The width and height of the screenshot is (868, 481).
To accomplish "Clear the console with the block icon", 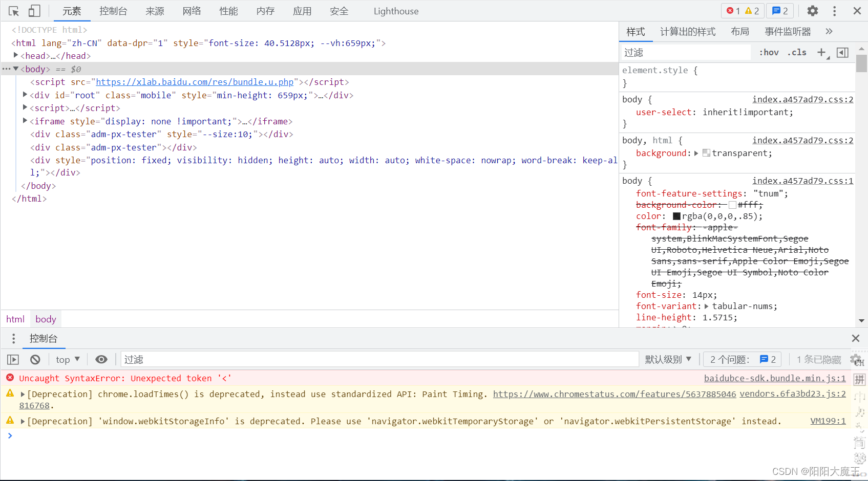I will click(x=35, y=360).
